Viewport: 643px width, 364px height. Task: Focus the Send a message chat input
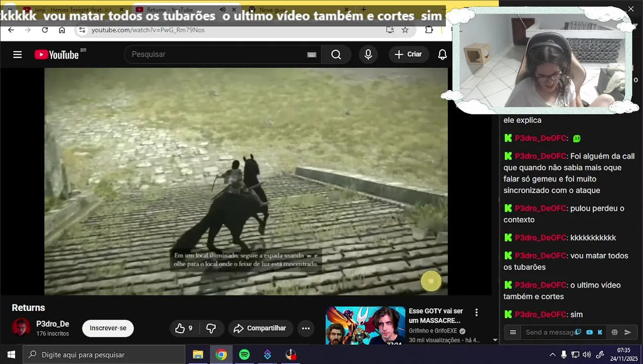(549, 332)
